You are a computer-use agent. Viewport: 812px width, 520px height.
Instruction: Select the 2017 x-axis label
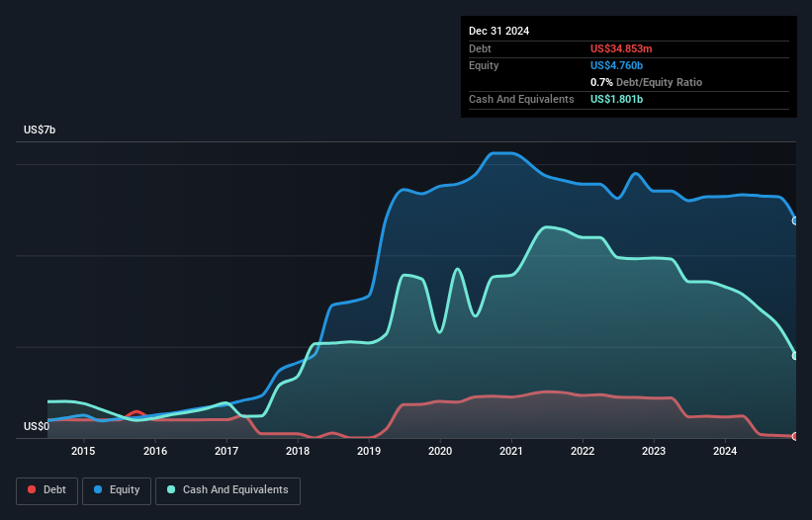click(226, 451)
